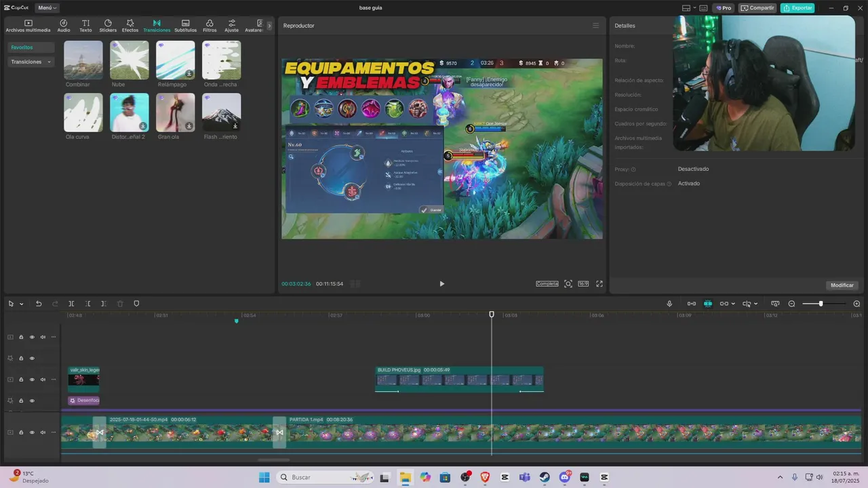Click the info icon beside Disposición de capas
868x488 pixels.
[669, 184]
